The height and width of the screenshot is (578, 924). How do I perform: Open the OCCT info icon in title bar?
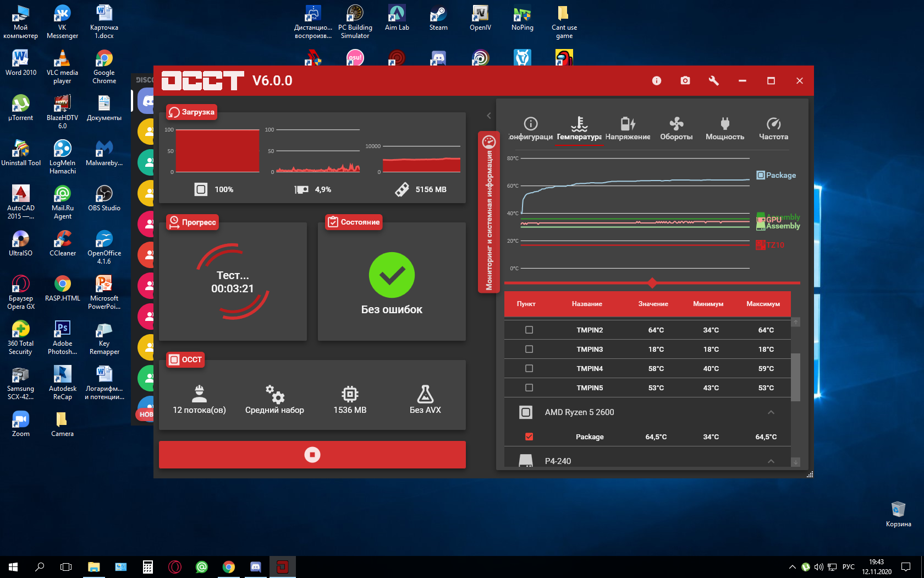pyautogui.click(x=657, y=80)
